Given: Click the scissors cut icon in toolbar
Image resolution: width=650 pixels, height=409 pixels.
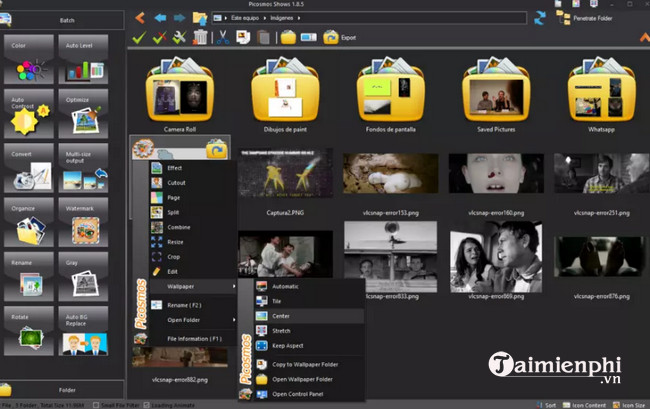Looking at the screenshot, I should 222,38.
